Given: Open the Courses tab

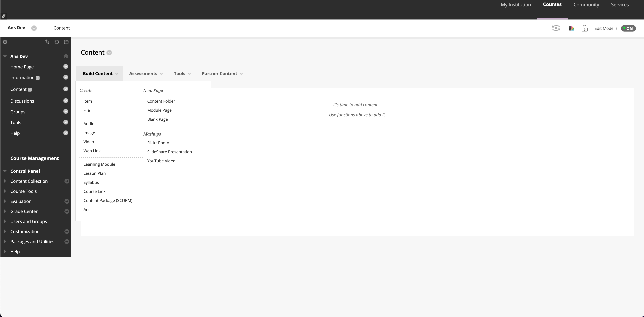Looking at the screenshot, I should tap(552, 5).
